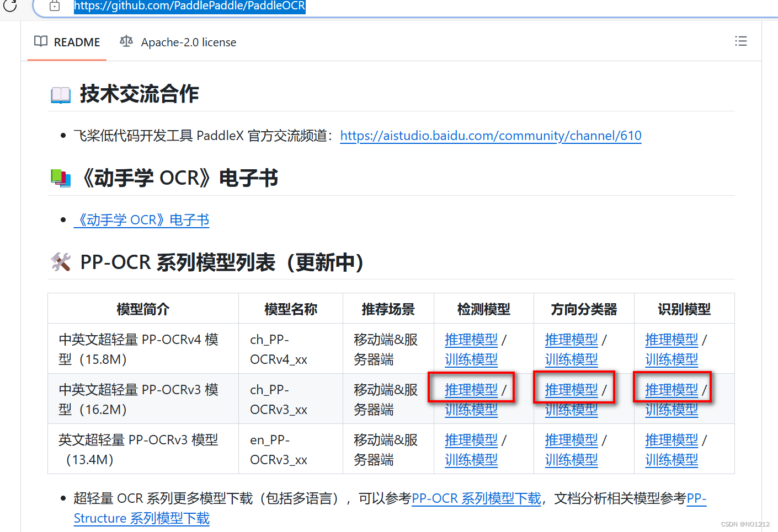Image resolution: width=778 pixels, height=532 pixels.
Task: Click the 模型名称 column header
Action: click(x=291, y=309)
